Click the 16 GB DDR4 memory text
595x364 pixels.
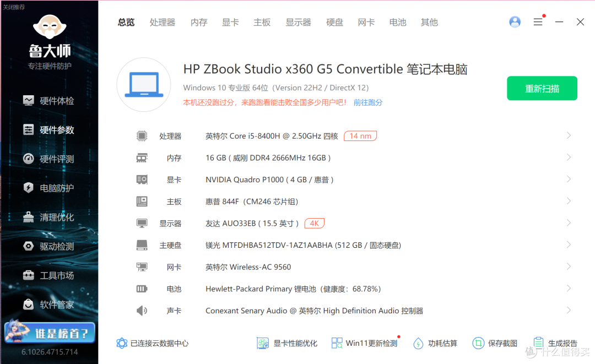coord(268,157)
